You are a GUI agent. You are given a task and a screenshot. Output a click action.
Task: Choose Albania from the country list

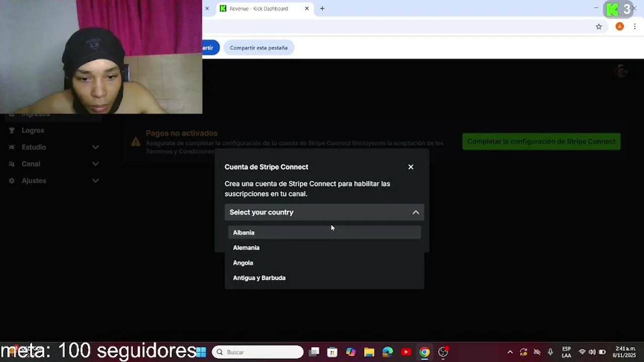pyautogui.click(x=324, y=232)
